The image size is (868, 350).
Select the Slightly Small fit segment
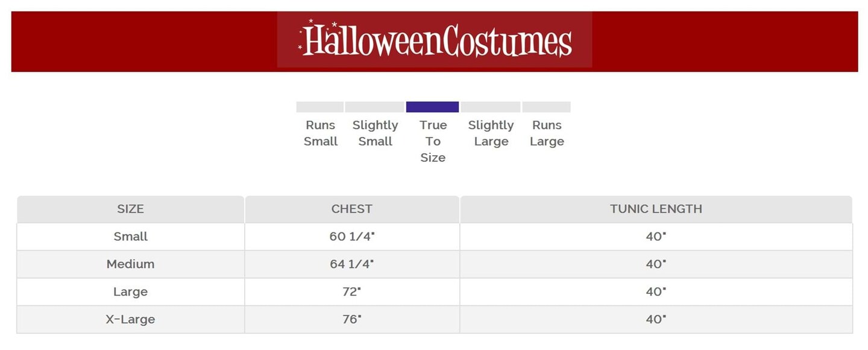pyautogui.click(x=374, y=107)
